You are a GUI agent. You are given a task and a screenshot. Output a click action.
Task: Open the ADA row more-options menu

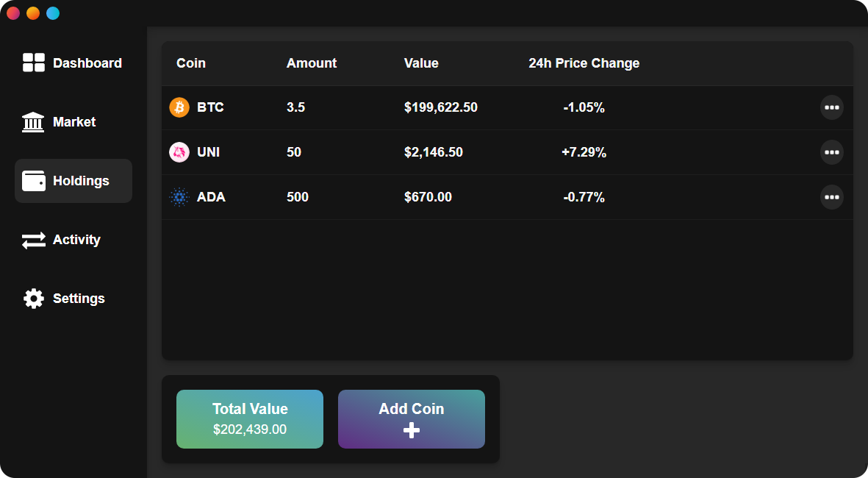click(832, 197)
